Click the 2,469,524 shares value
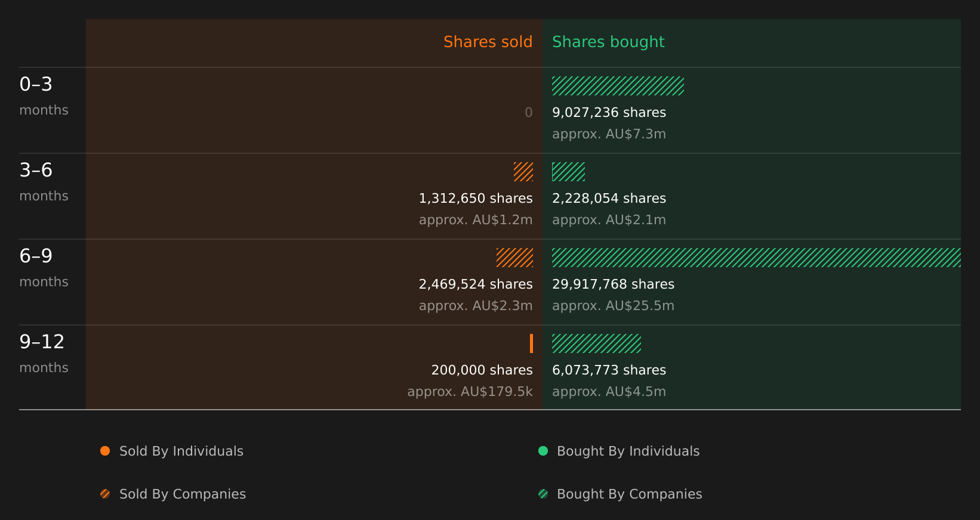This screenshot has width=980, height=520. (x=476, y=284)
